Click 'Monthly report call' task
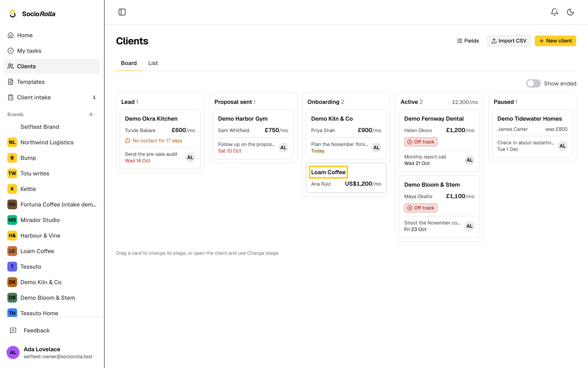This screenshot has width=588, height=368. point(425,157)
